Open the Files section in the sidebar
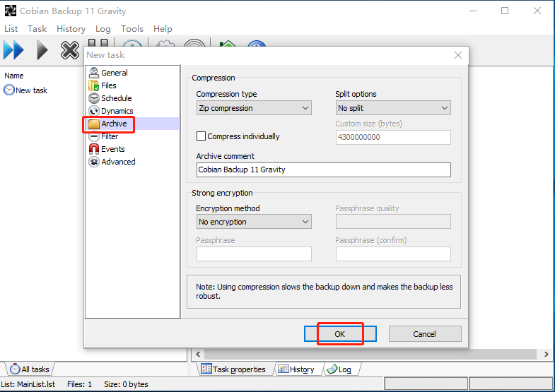555x392 pixels. [108, 85]
